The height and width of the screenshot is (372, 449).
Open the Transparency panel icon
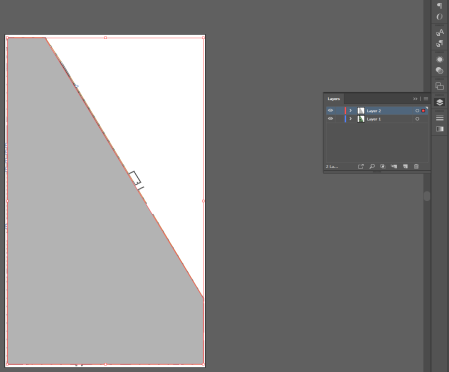pos(440,71)
